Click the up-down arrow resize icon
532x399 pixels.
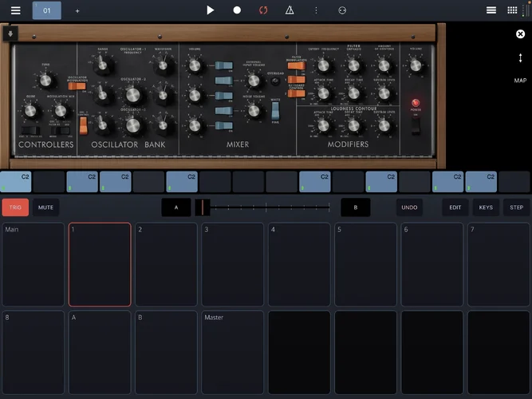[520, 58]
